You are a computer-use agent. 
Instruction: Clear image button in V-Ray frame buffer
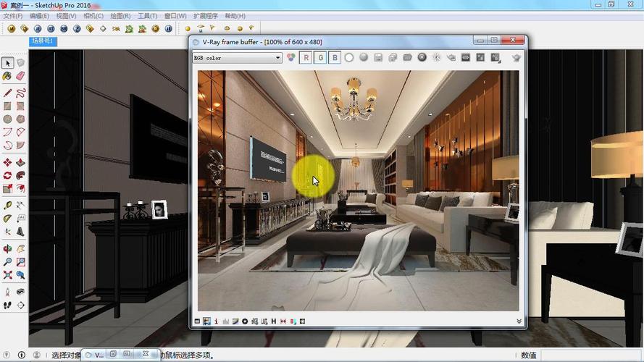tap(422, 58)
